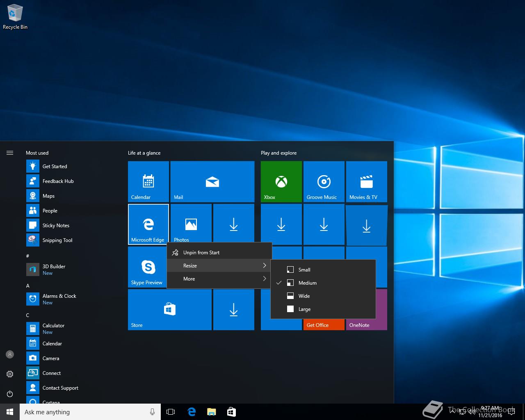
Task: Open Get Started from Most used
Action: click(x=74, y=166)
